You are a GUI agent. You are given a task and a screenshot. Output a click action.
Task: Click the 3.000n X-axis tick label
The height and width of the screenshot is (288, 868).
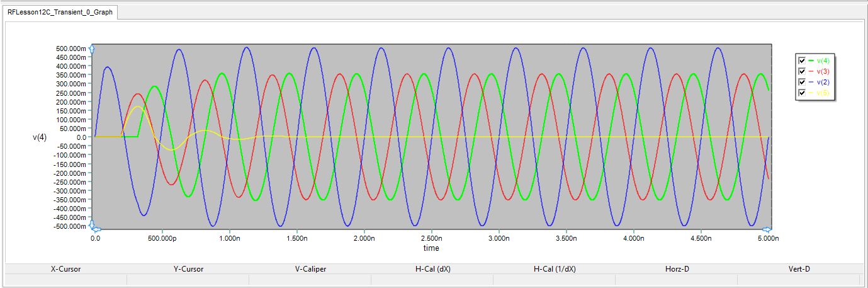(499, 239)
